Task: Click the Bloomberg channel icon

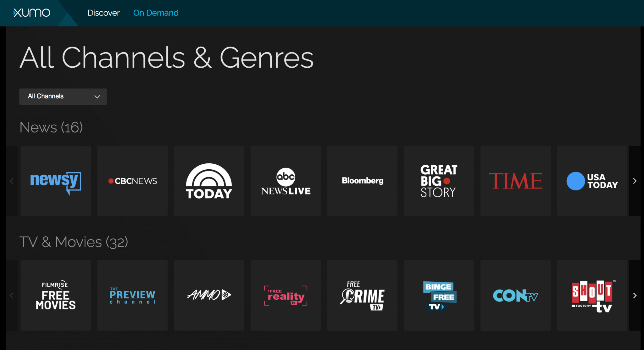Action: [x=363, y=181]
